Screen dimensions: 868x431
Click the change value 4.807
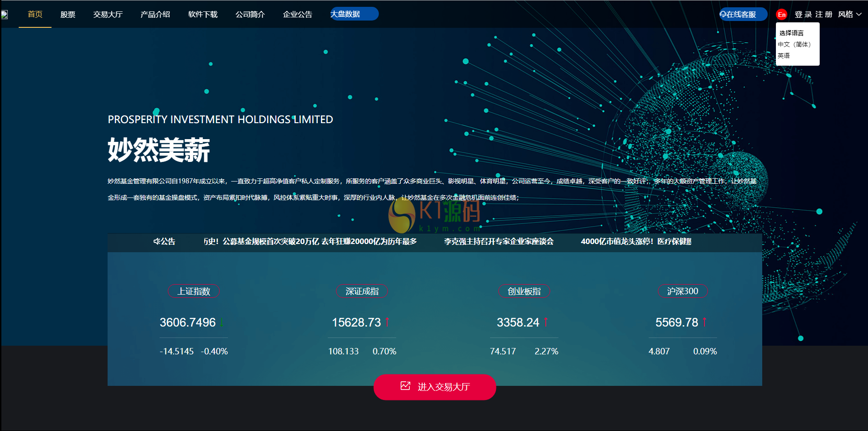coord(659,351)
